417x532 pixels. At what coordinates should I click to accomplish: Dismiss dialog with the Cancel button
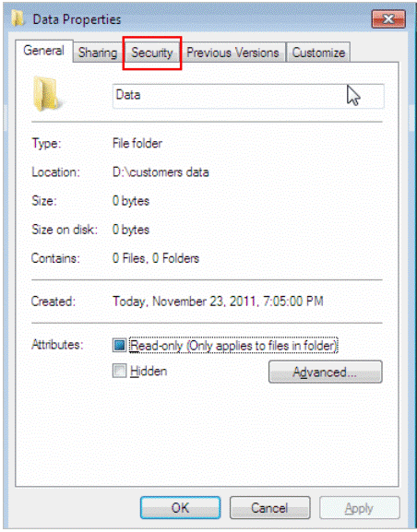coord(269,508)
